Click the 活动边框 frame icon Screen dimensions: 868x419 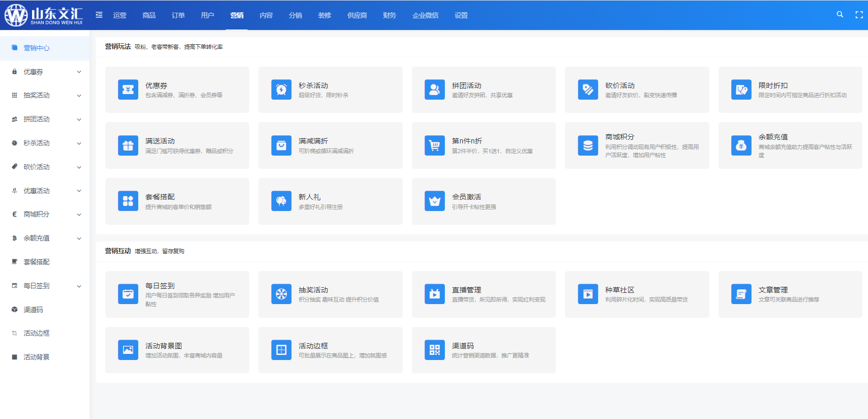pos(281,350)
